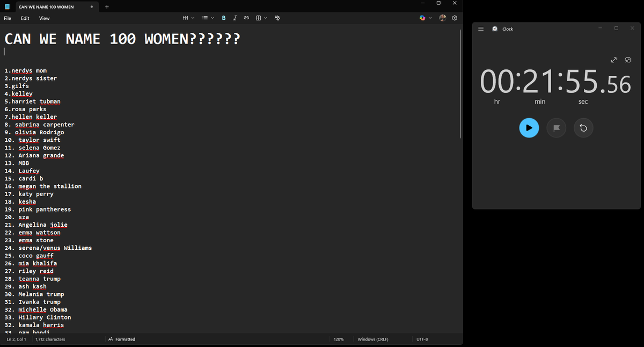
Task: Change the UTF-8 encoding setting
Action: tap(422, 339)
